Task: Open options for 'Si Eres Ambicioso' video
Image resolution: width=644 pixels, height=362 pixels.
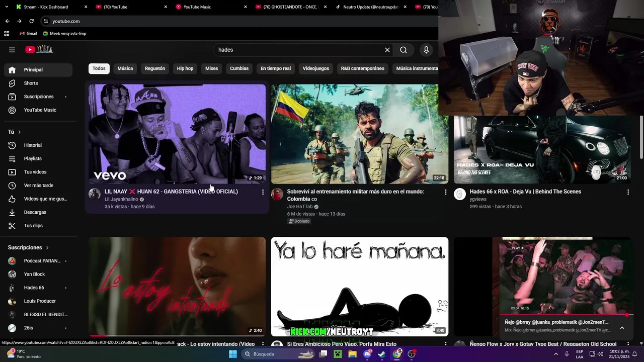Action: pos(445,344)
